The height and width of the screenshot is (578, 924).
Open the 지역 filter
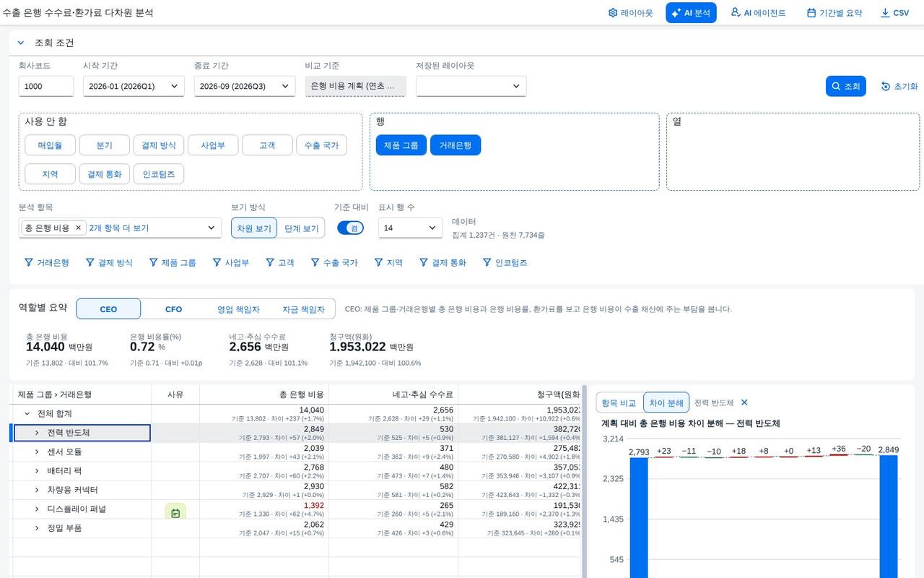pyautogui.click(x=388, y=262)
